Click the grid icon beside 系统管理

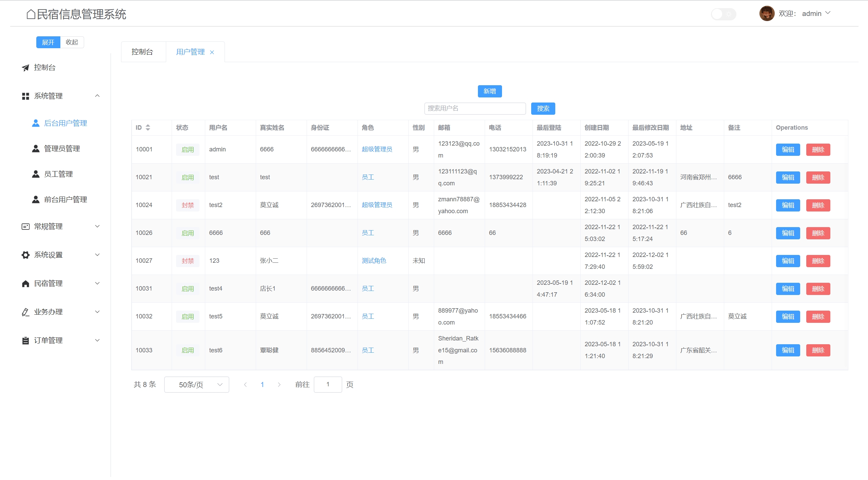tap(25, 96)
